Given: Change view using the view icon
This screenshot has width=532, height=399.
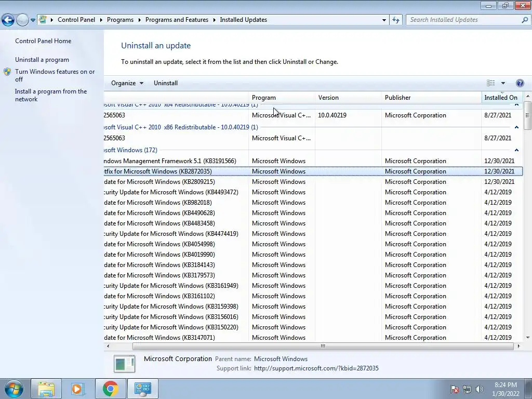Looking at the screenshot, I should tap(490, 83).
